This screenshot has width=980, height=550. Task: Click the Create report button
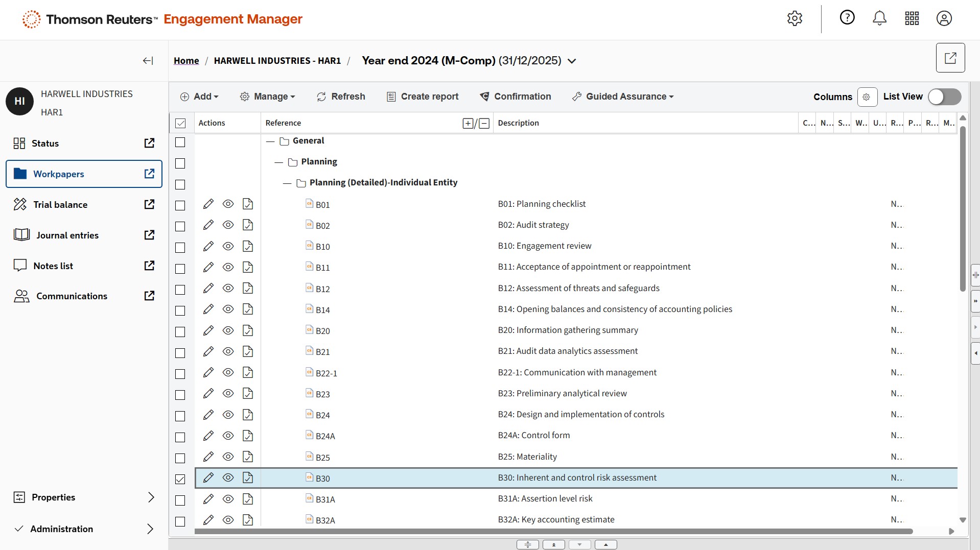tap(423, 97)
